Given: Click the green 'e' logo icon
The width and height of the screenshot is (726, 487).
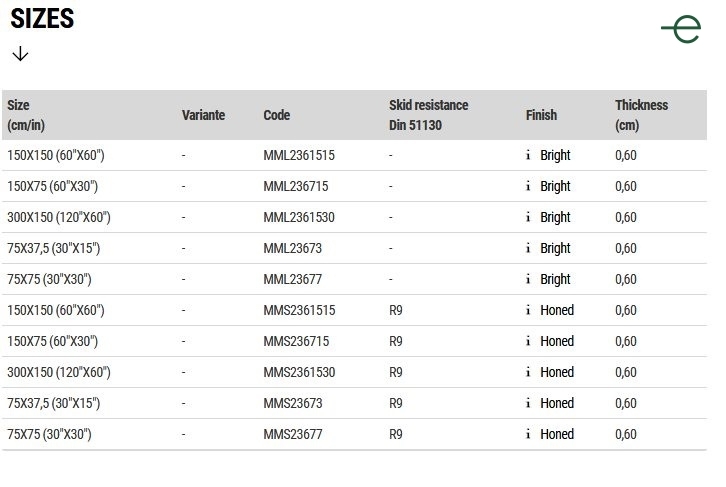Looking at the screenshot, I should pyautogui.click(x=681, y=29).
